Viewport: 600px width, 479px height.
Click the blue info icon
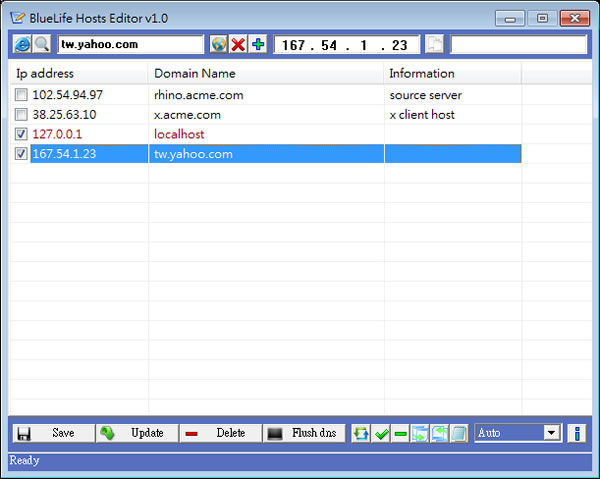point(576,433)
